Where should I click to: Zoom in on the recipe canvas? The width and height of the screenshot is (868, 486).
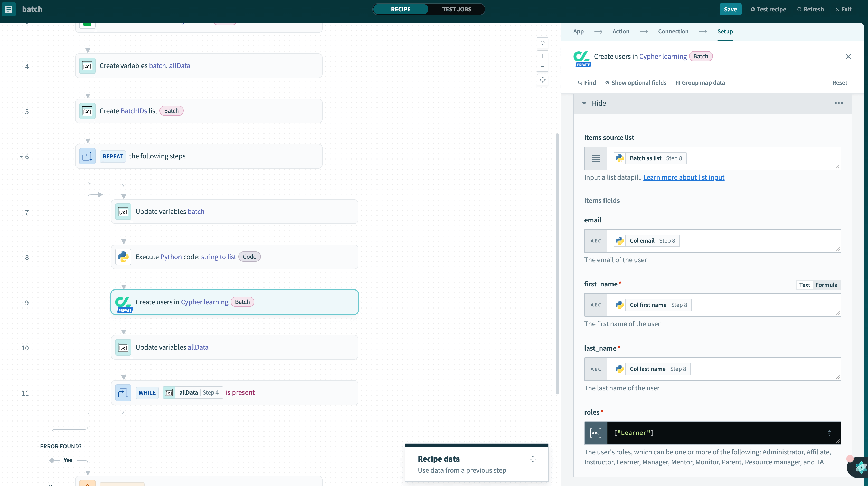(542, 56)
